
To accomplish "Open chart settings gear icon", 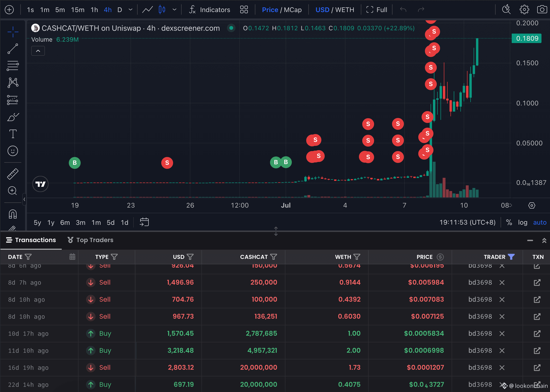I will point(524,10).
